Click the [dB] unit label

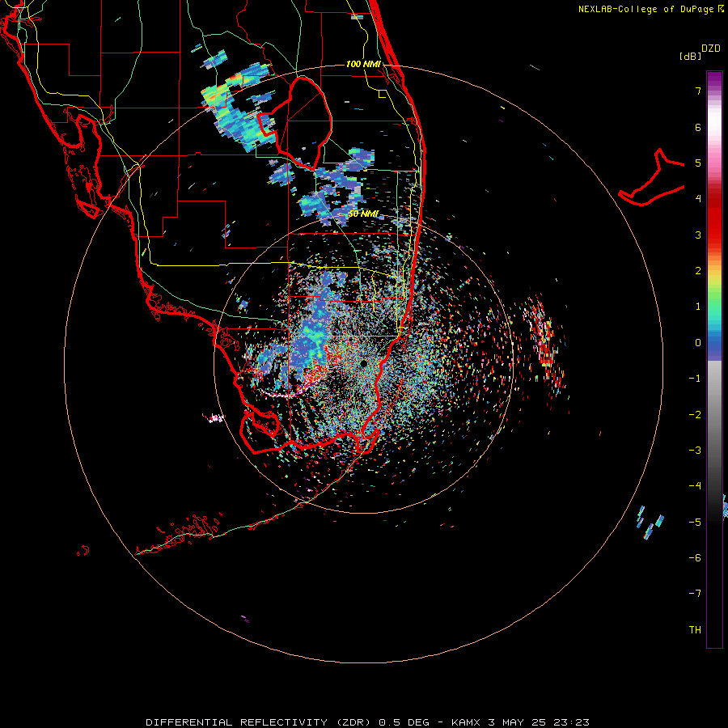tap(691, 56)
